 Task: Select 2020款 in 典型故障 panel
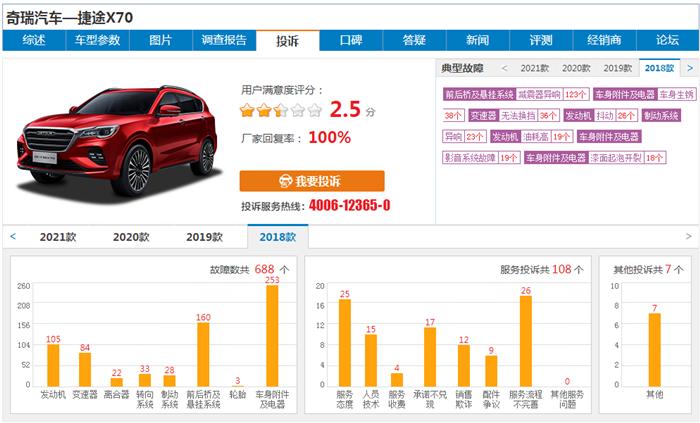click(576, 68)
